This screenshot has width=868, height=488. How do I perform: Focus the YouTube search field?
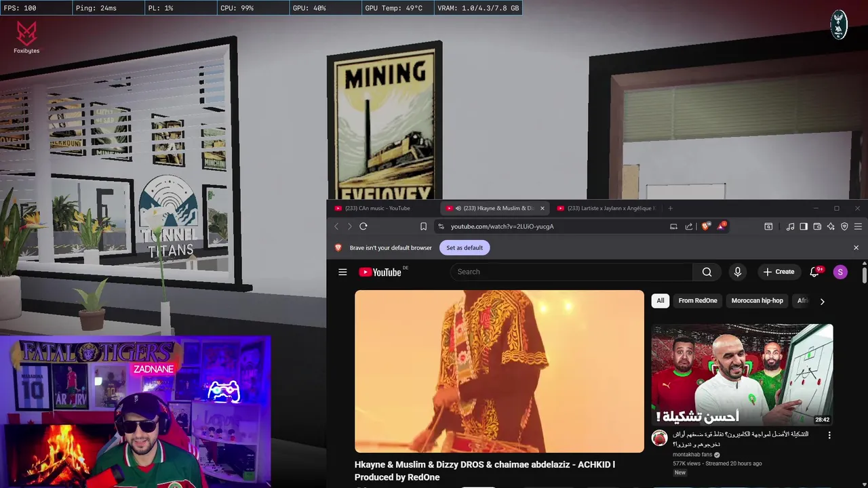[572, 272]
